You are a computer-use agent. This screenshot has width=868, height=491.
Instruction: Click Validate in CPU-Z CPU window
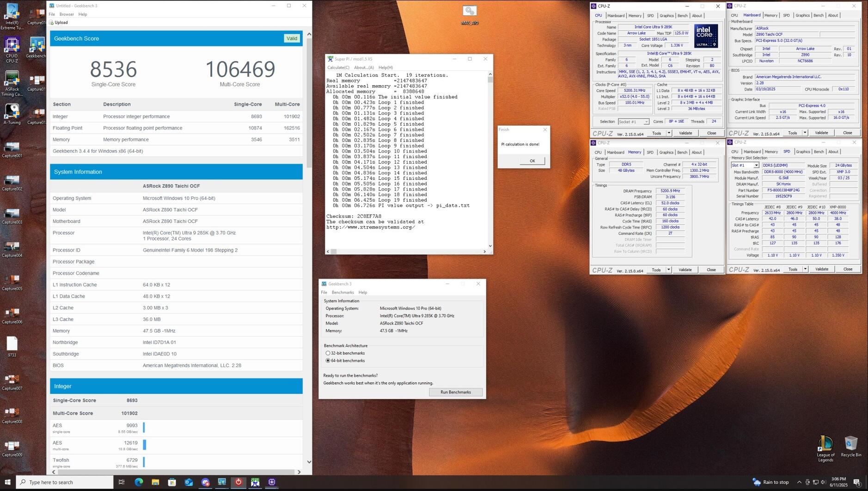click(685, 133)
